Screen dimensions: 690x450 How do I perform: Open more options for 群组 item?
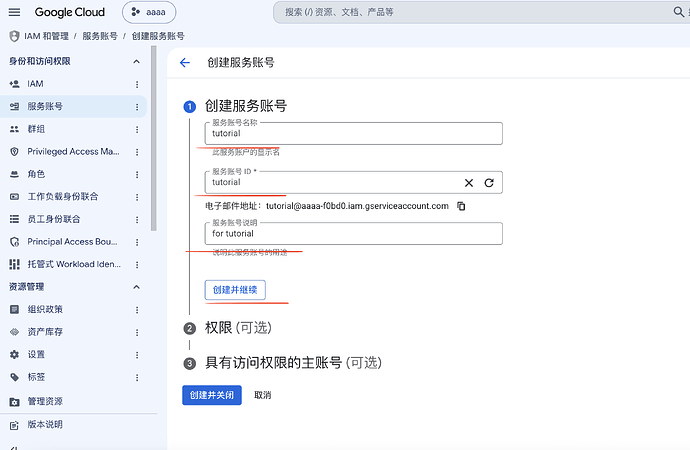pyautogui.click(x=137, y=129)
